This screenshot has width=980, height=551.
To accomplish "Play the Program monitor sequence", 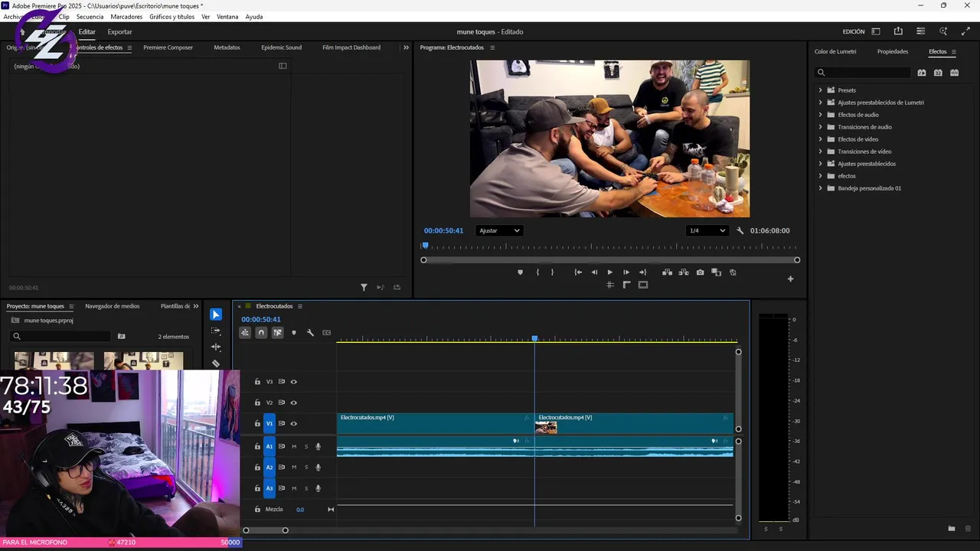I will pyautogui.click(x=610, y=272).
